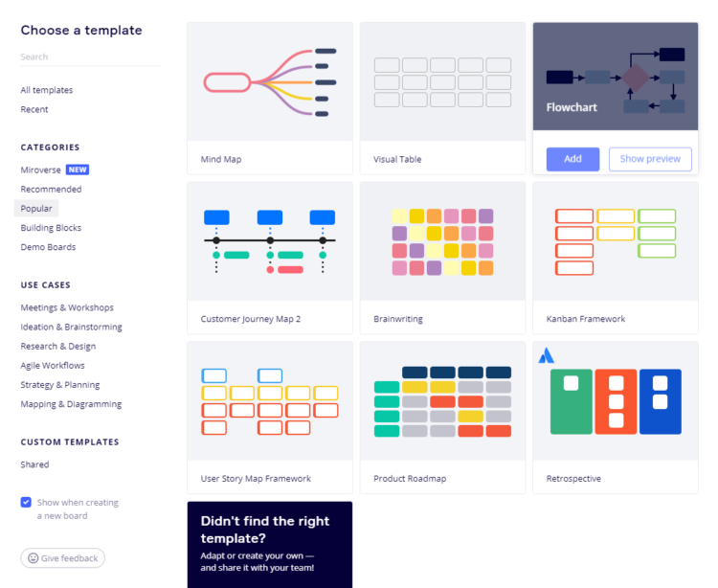
Task: Select the Visual Table template preview
Action: tap(442, 82)
